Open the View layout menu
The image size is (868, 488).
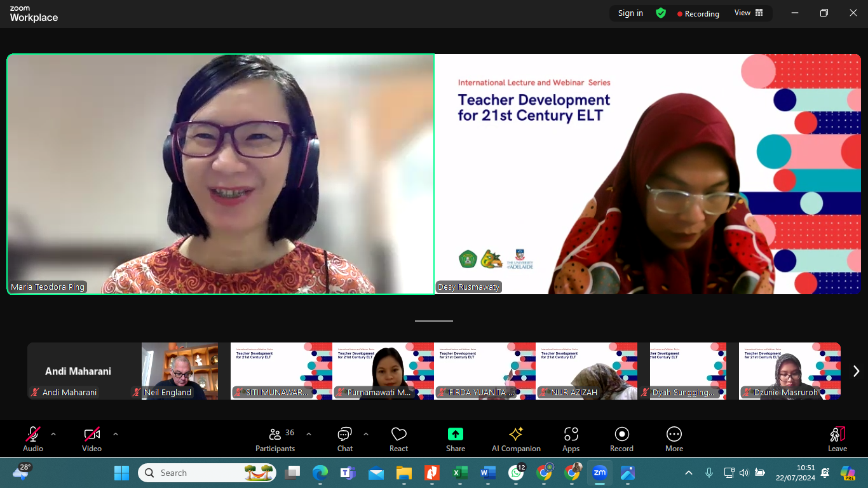[749, 13]
